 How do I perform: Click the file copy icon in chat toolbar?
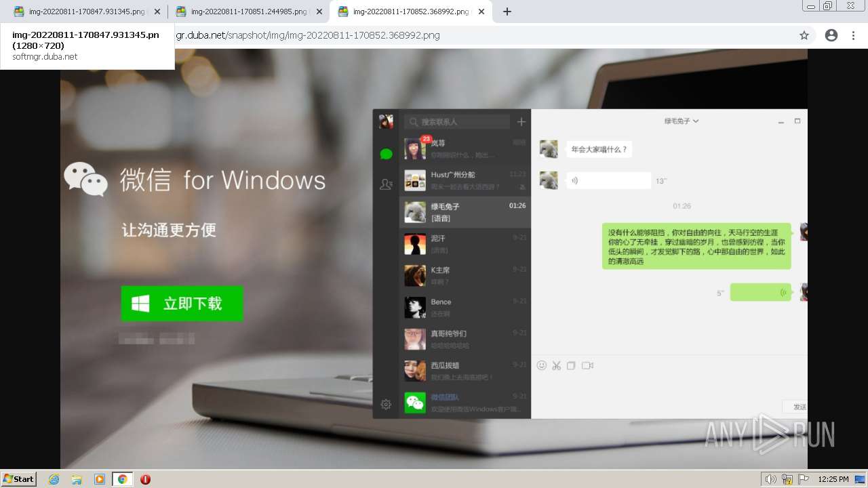pyautogui.click(x=571, y=365)
